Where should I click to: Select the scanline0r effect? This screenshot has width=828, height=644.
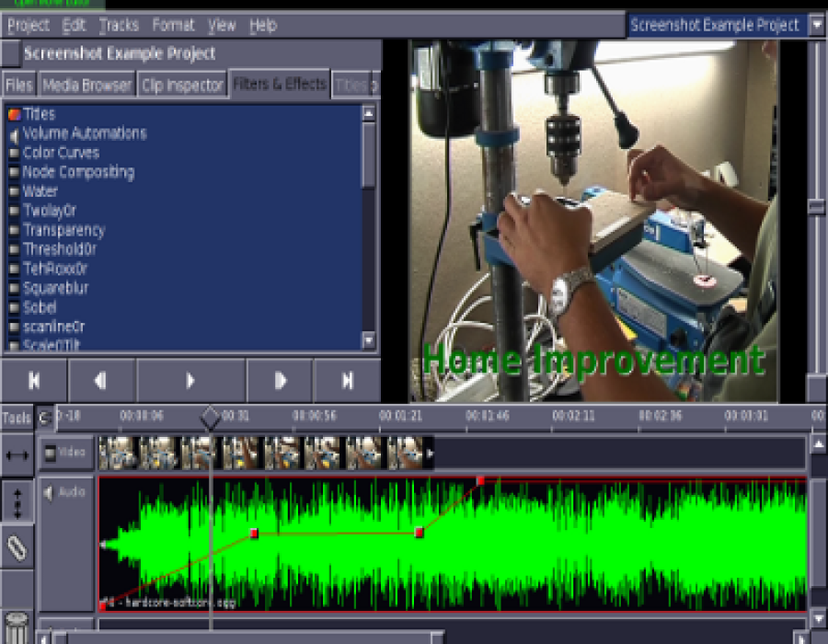point(54,327)
